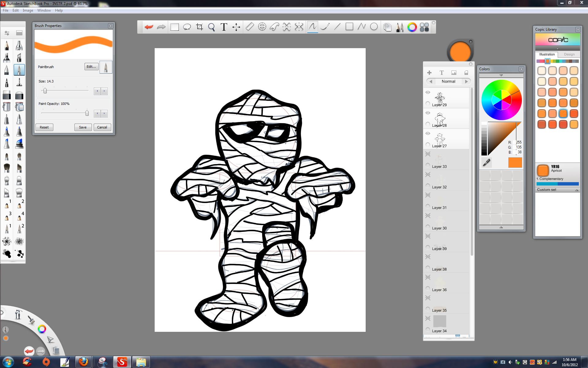The height and width of the screenshot is (368, 588).
Task: Click the Reset button
Action: coord(44,127)
